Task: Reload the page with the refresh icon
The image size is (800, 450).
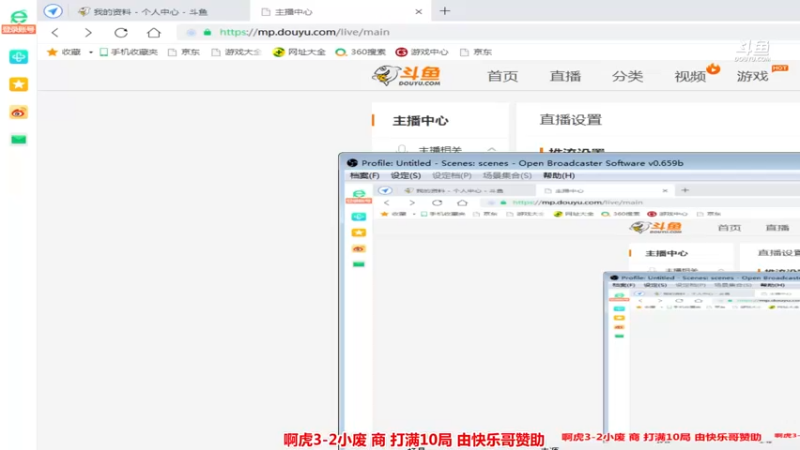Action: 121,33
